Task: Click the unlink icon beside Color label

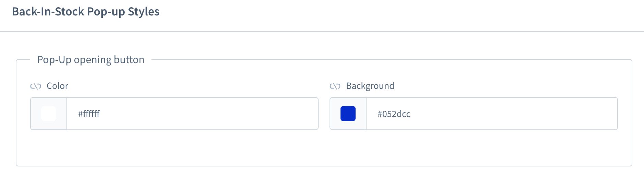Action: coord(36,86)
